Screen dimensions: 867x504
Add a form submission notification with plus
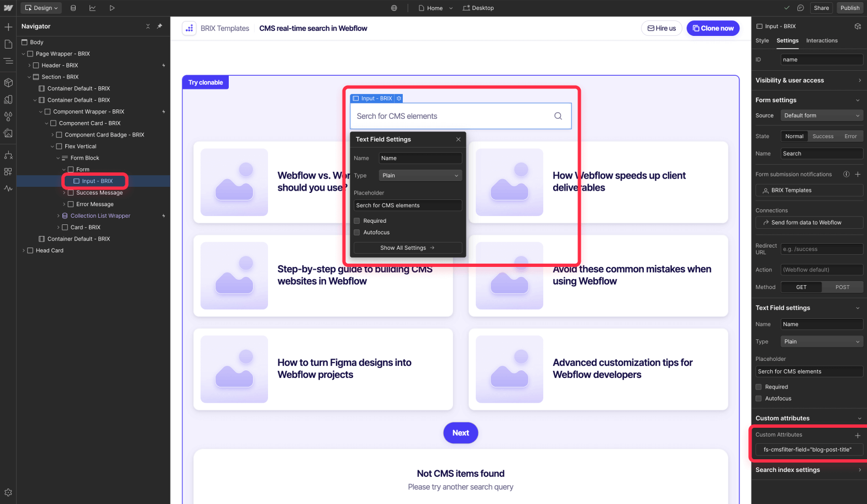858,174
